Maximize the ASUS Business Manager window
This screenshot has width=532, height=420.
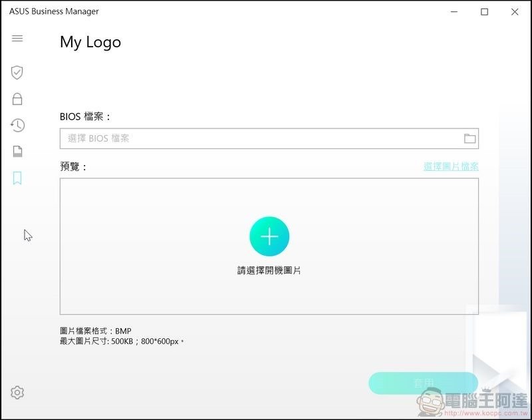tap(485, 11)
